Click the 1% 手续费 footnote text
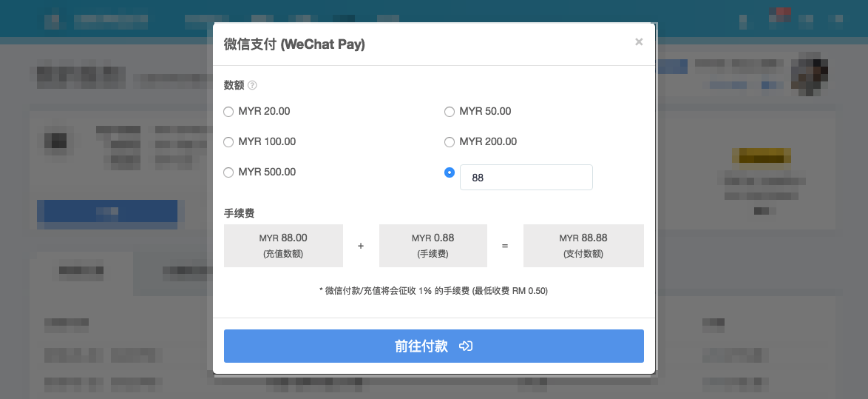 pos(433,292)
